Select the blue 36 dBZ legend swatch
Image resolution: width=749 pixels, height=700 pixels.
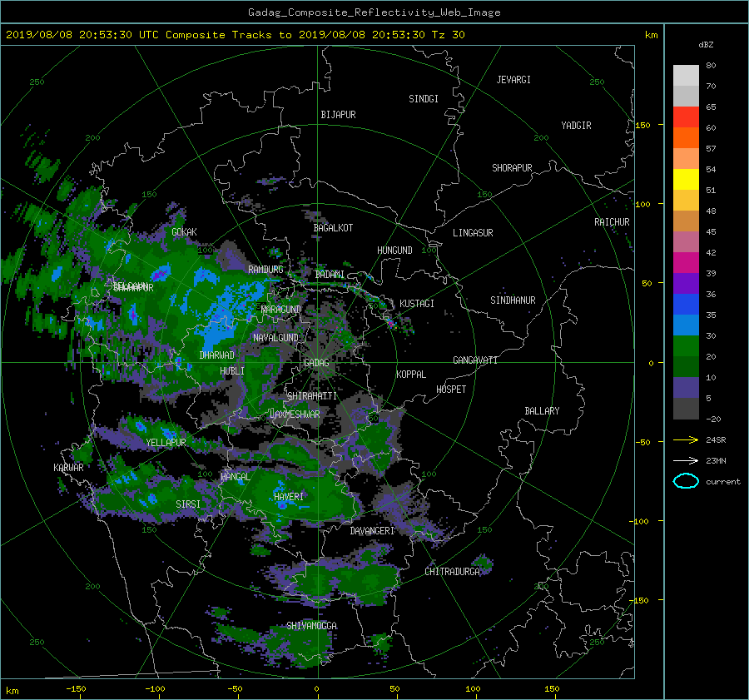coord(686,304)
